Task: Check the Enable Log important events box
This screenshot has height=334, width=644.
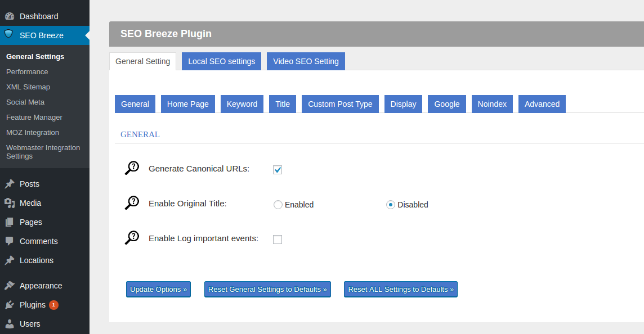Action: click(x=277, y=239)
